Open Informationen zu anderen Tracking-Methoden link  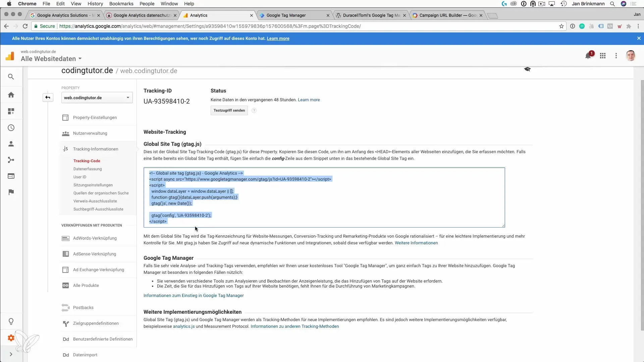coord(294,326)
